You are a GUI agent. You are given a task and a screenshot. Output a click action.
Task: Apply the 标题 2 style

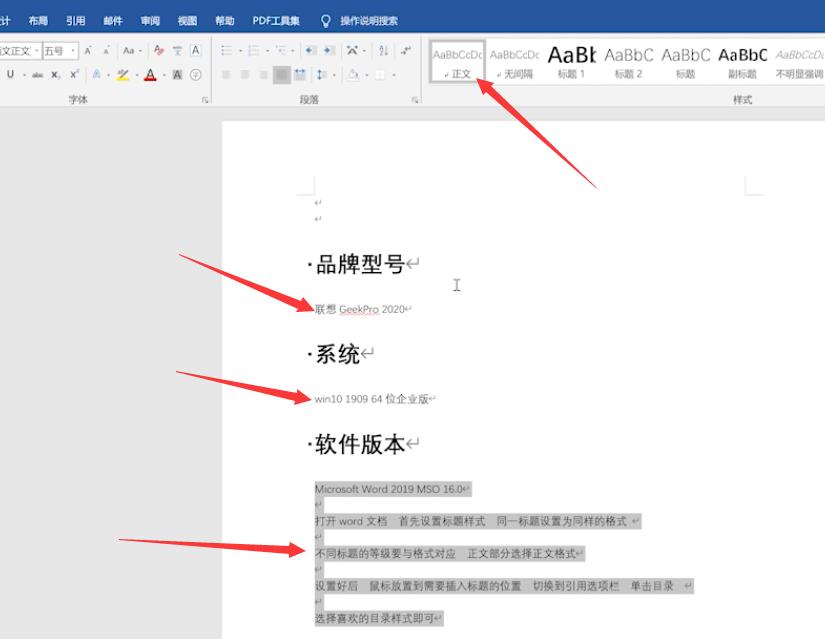point(629,62)
